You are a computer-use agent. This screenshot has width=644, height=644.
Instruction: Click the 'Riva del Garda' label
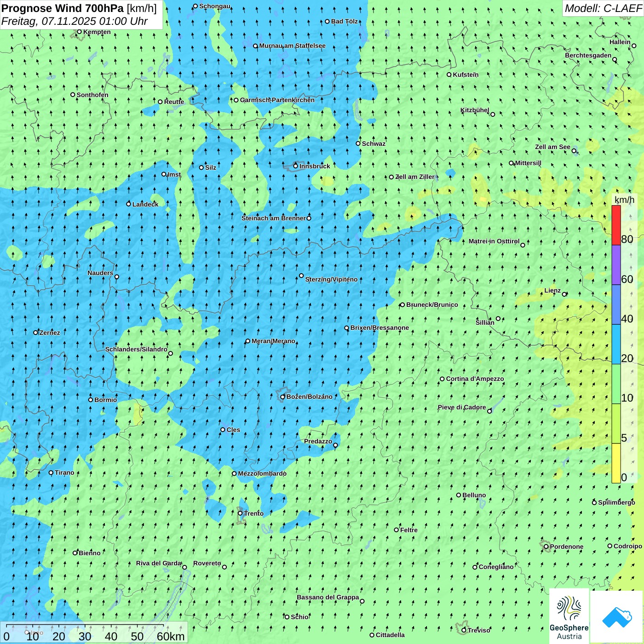[x=159, y=563]
